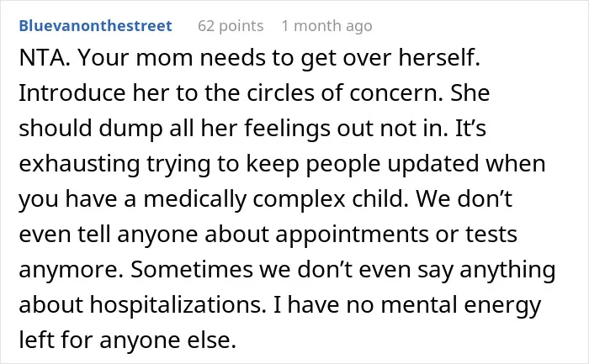Click the text 'We don't' at the line end

click(x=464, y=198)
